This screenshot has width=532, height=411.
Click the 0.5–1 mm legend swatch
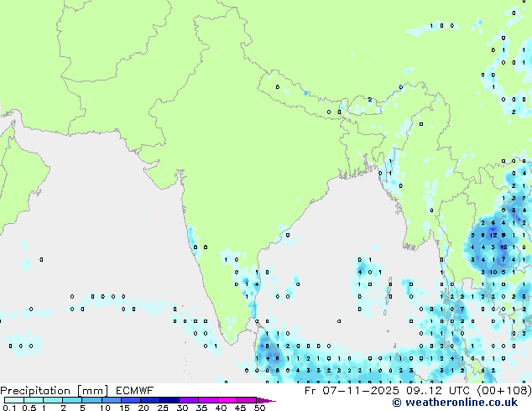[x=34, y=400]
